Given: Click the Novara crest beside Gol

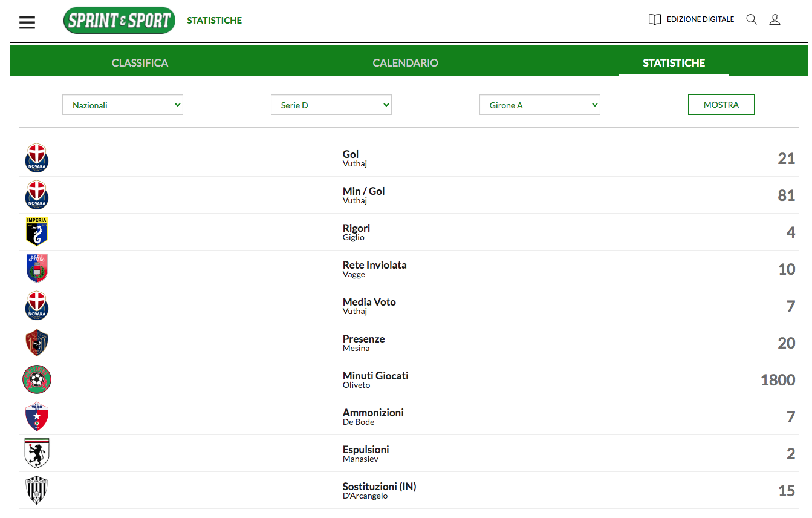Looking at the screenshot, I should tap(37, 158).
